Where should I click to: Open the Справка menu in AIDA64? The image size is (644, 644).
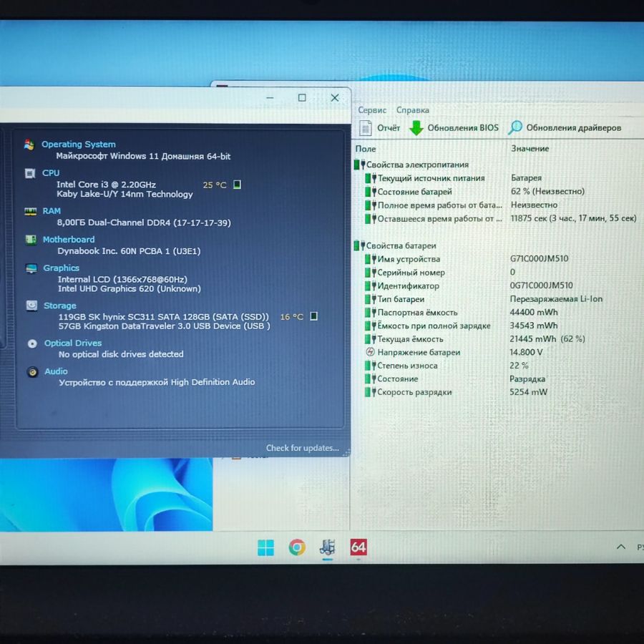(x=412, y=110)
